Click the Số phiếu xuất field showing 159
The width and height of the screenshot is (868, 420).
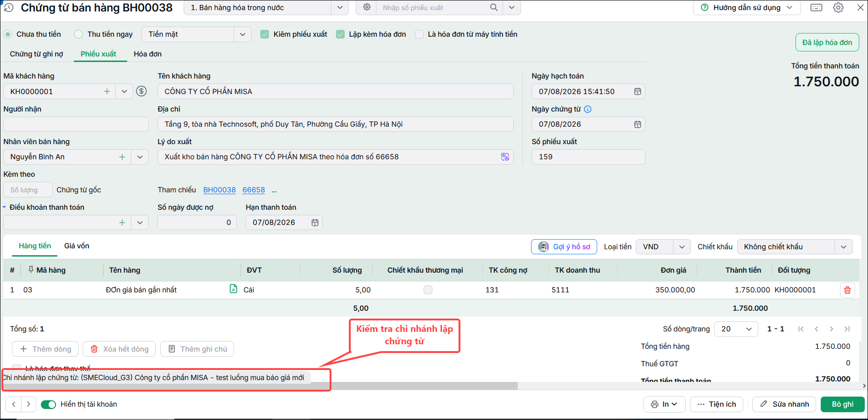click(588, 157)
